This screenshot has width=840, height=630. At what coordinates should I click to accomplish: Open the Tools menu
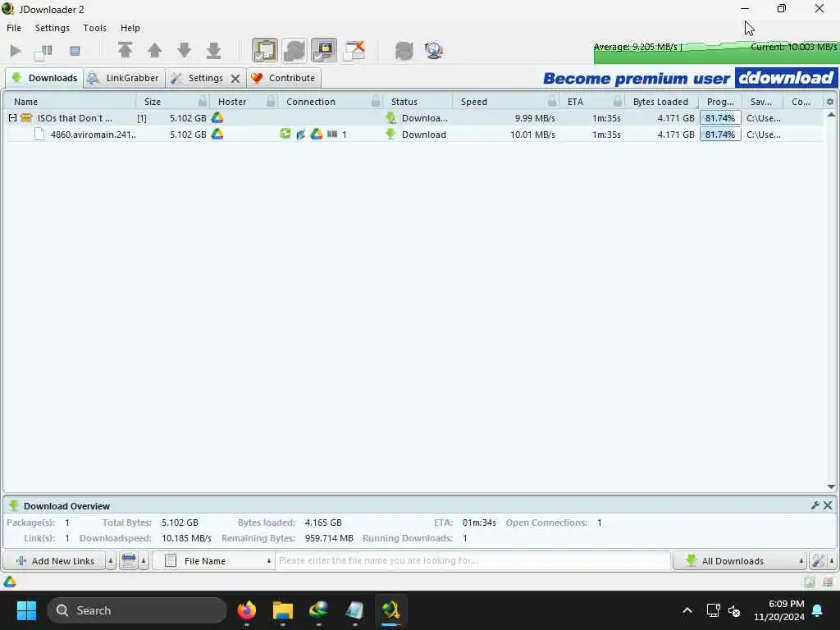pos(95,28)
